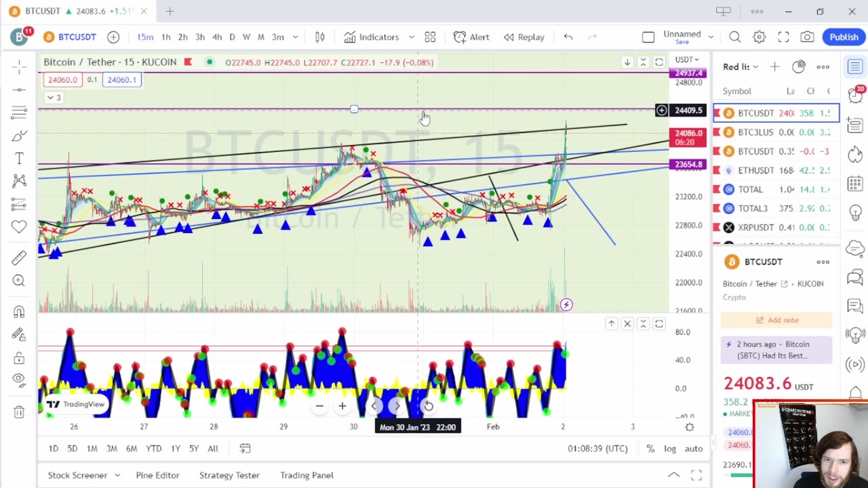Viewport: 868px width, 488px height.
Task: Undo the last chart action
Action: [568, 37]
